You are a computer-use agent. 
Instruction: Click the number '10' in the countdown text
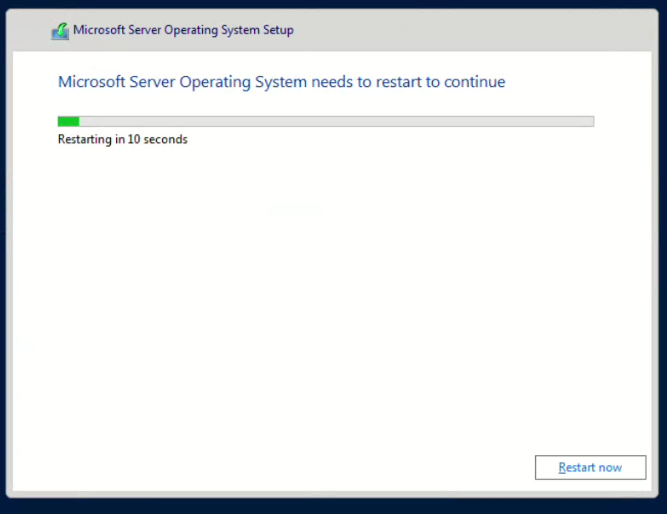click(134, 139)
